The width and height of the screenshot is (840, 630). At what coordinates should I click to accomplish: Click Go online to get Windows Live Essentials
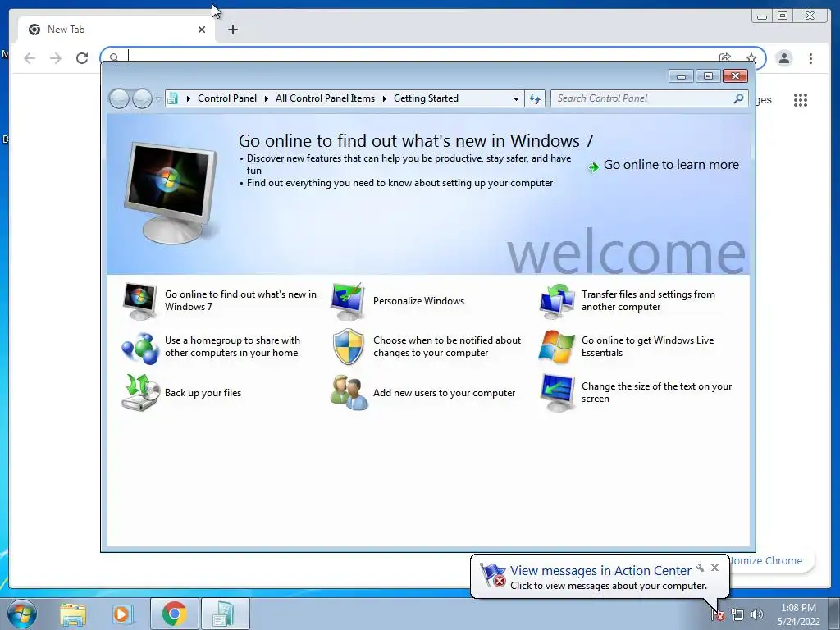pyautogui.click(x=648, y=347)
